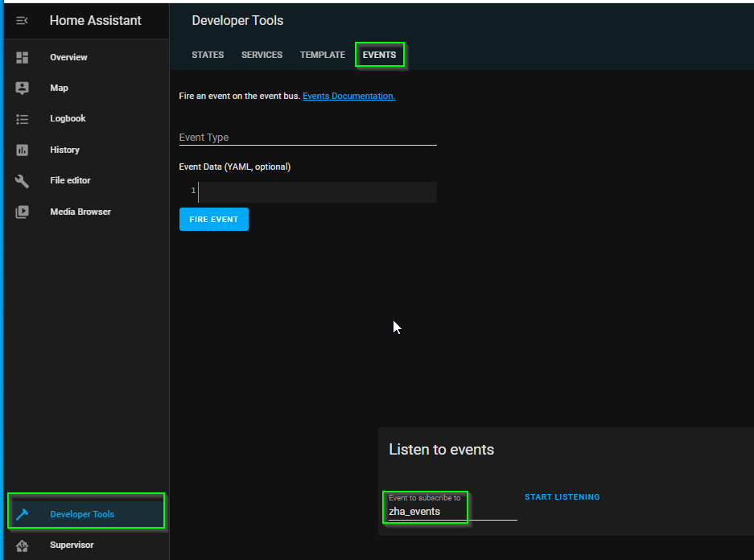Click the Media Browser play icon
754x560 pixels.
tap(22, 212)
